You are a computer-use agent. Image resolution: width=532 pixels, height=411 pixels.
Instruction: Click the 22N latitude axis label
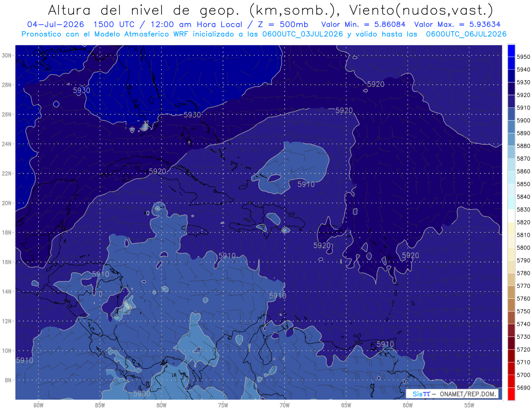[8, 173]
